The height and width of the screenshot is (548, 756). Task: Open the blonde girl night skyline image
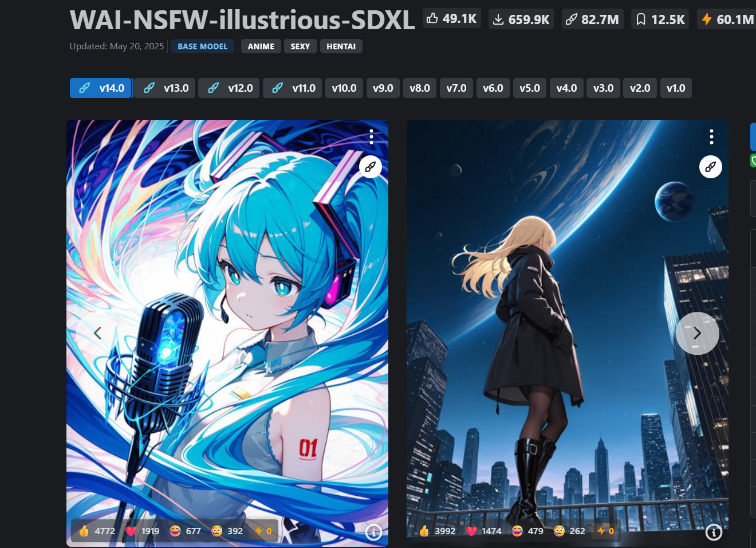568,333
